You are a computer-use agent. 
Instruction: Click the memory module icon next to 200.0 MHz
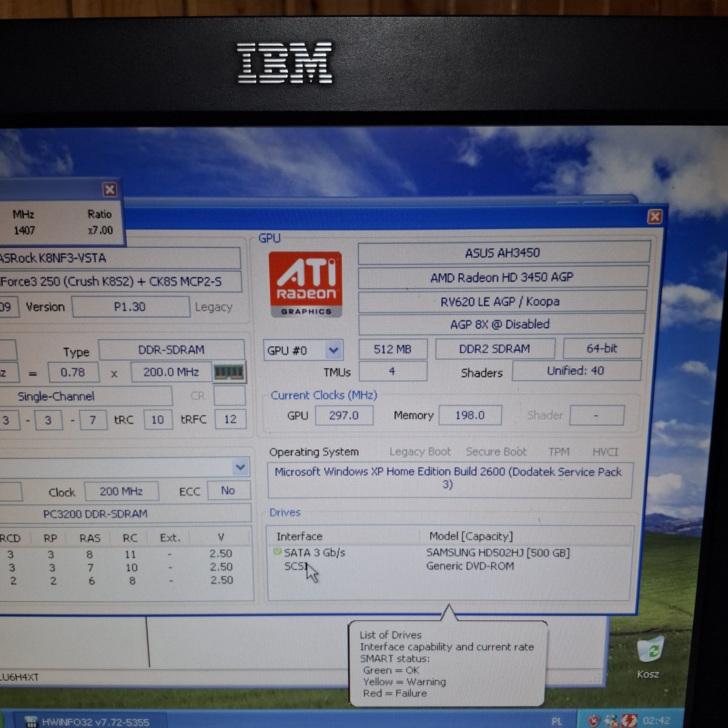tap(229, 372)
